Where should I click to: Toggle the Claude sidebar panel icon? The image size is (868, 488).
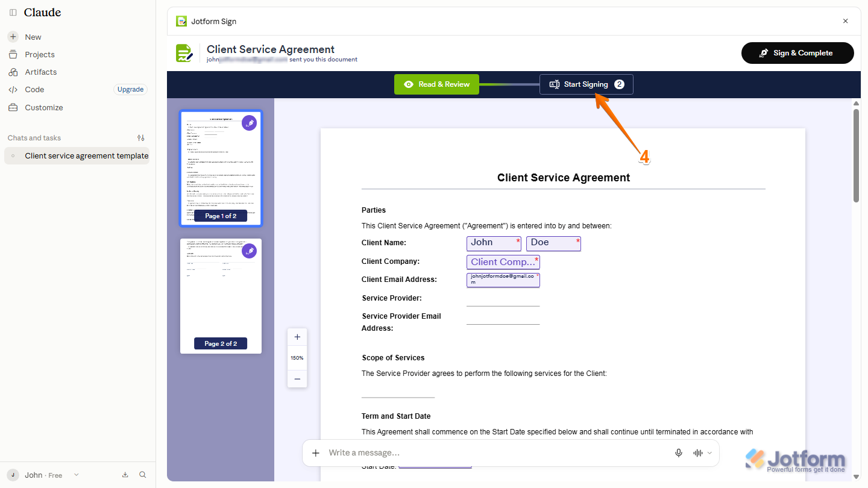pos(13,13)
